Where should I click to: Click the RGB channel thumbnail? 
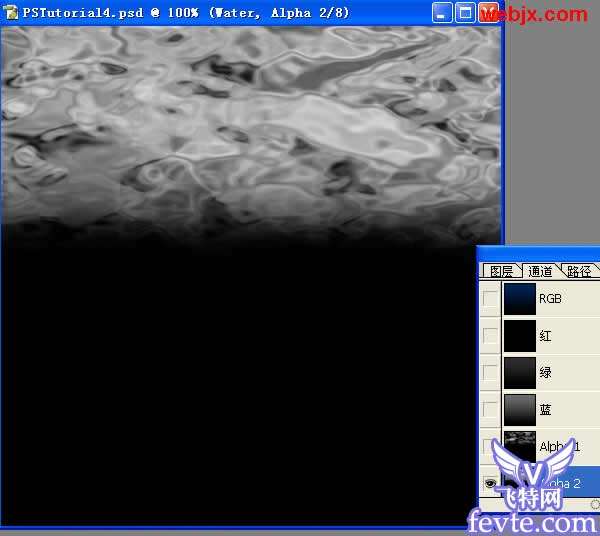520,299
